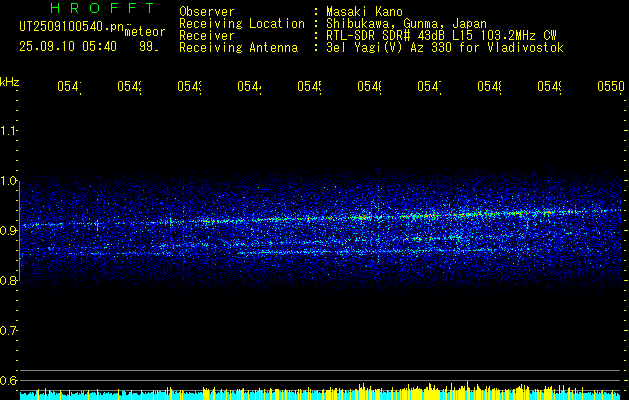Click the 0.6 kHz axis label
This screenshot has height=400, width=629.
pyautogui.click(x=8, y=380)
